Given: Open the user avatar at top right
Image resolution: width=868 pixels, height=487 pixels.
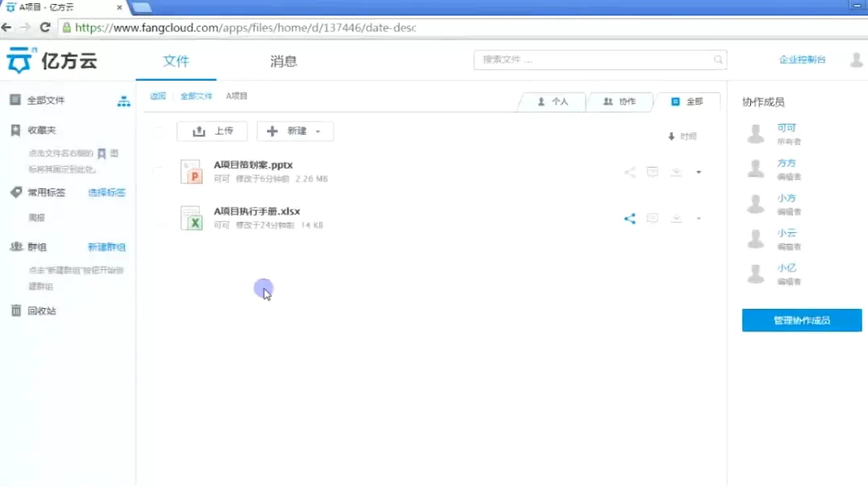Looking at the screenshot, I should point(856,60).
